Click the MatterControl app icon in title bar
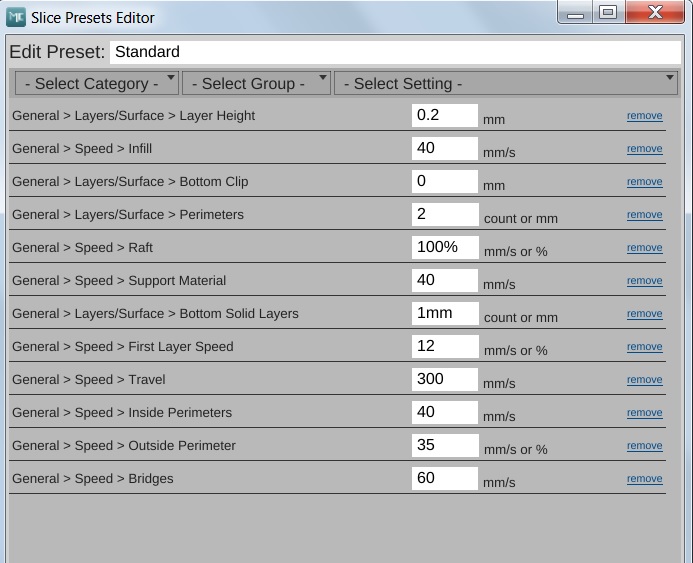 click(x=16, y=17)
